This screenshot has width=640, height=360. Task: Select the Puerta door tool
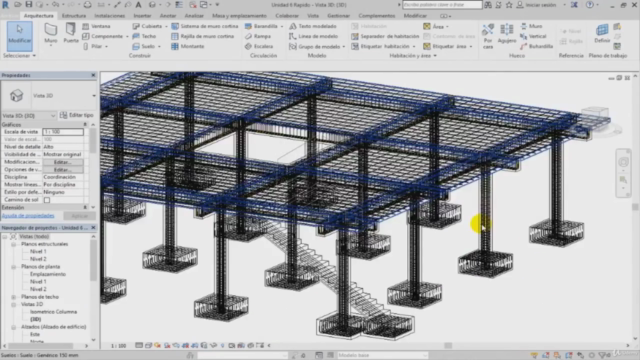71,33
